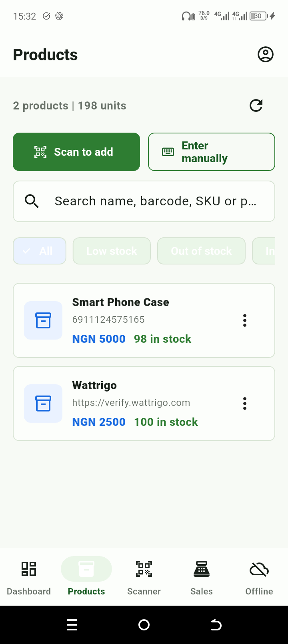Select the Products bottom tab
The height and width of the screenshot is (644, 288).
[x=86, y=577]
